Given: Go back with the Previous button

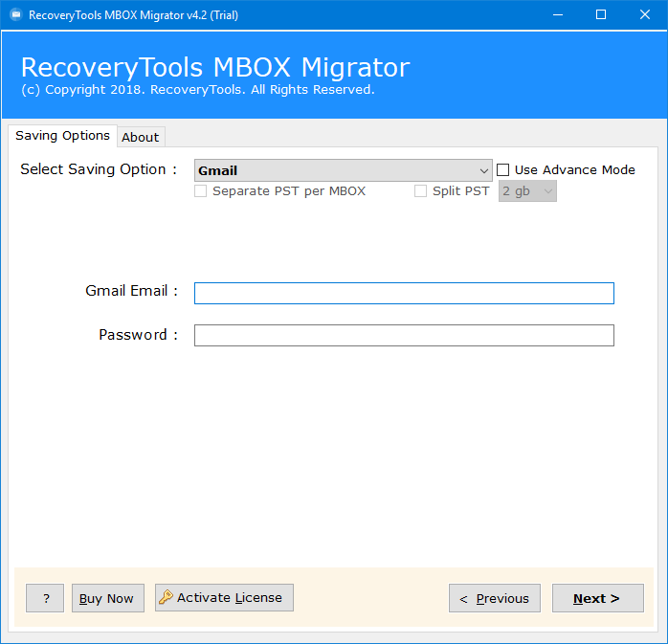Looking at the screenshot, I should [x=495, y=598].
